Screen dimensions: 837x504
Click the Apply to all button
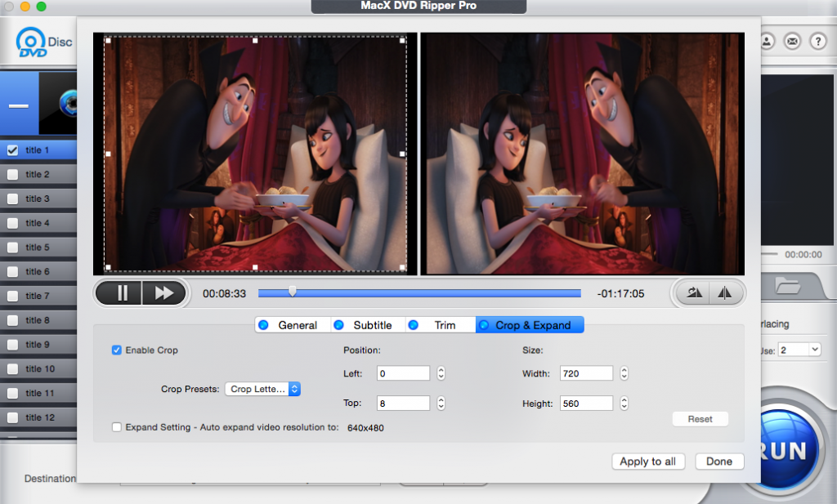648,462
